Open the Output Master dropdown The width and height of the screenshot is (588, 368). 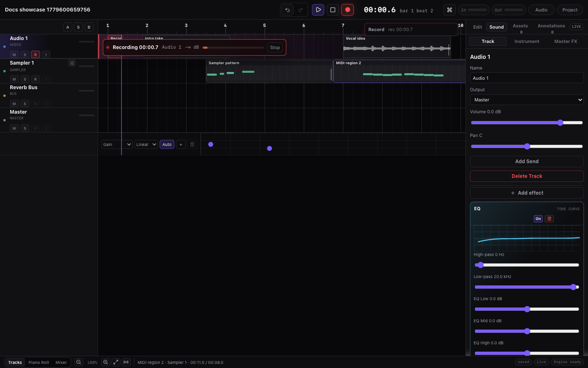[x=527, y=100]
